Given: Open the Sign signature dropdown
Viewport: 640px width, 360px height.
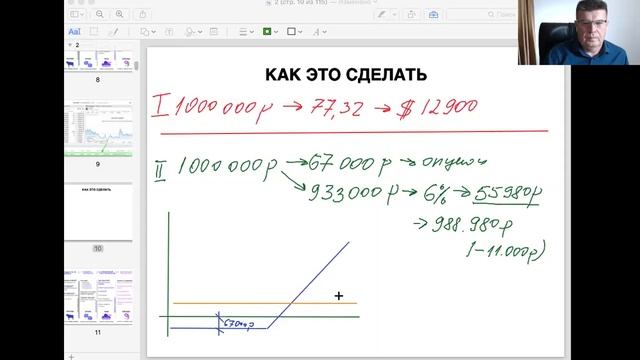Looking at the screenshot, I should [193, 31].
